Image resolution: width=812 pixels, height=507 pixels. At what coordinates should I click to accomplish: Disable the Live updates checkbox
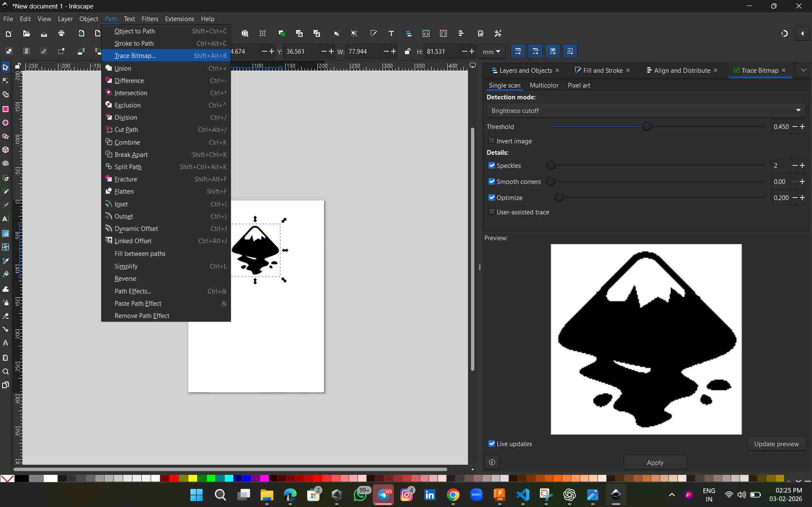(x=491, y=444)
